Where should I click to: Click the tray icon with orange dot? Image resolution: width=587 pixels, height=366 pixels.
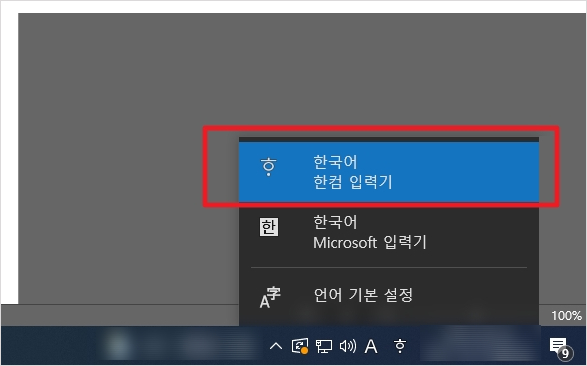pos(300,346)
